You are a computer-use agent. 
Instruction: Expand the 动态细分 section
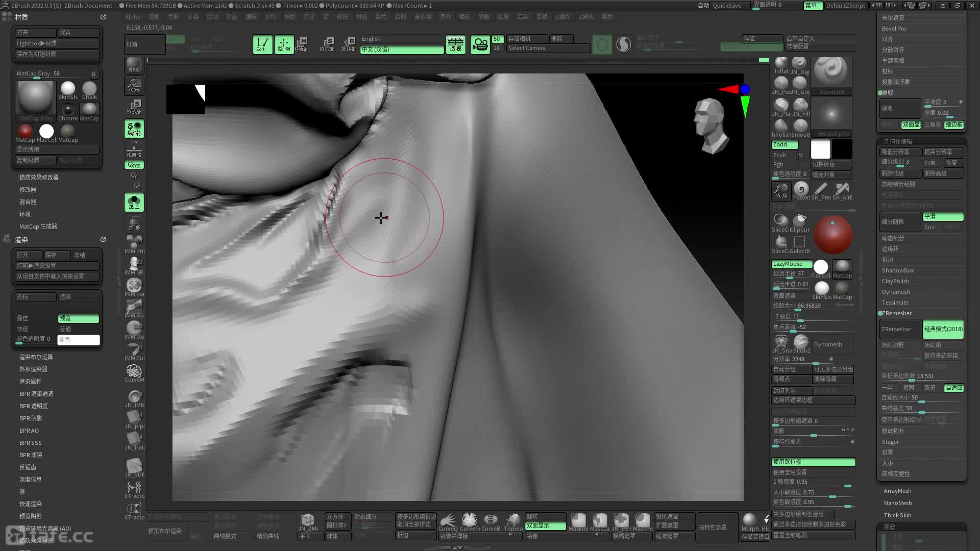pyautogui.click(x=893, y=238)
